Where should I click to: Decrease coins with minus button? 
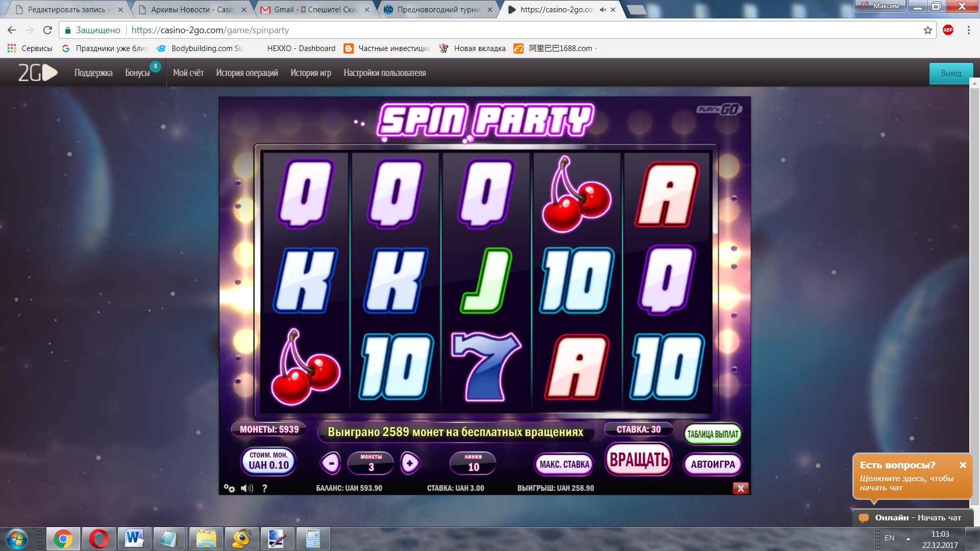click(331, 463)
